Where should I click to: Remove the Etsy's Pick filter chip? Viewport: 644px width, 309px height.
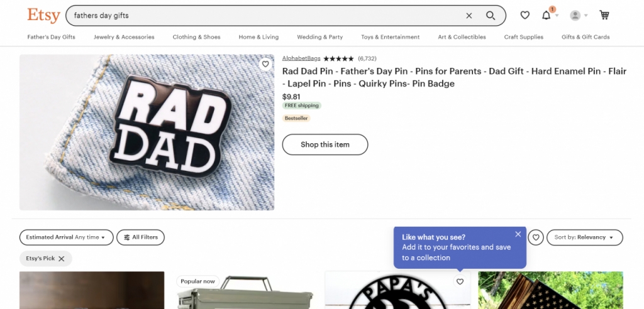(62, 258)
